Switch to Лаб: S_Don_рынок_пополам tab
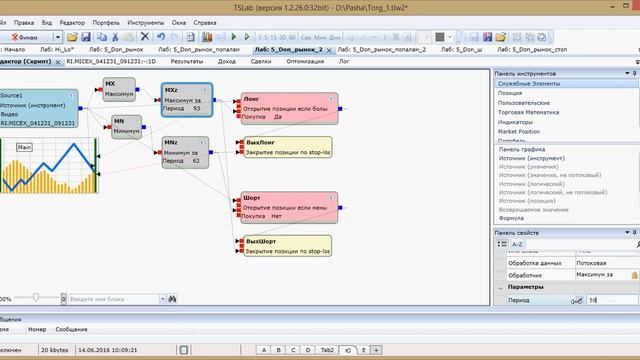The height and width of the screenshot is (360, 640). point(199,49)
